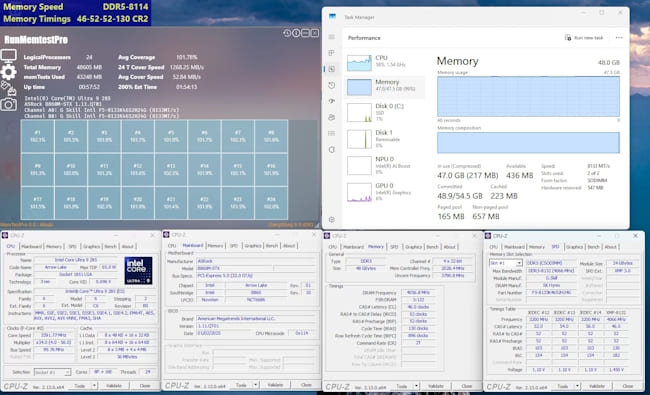Click DDR5-8114 memory speed overlay text
This screenshot has height=395, width=650.
(125, 7)
